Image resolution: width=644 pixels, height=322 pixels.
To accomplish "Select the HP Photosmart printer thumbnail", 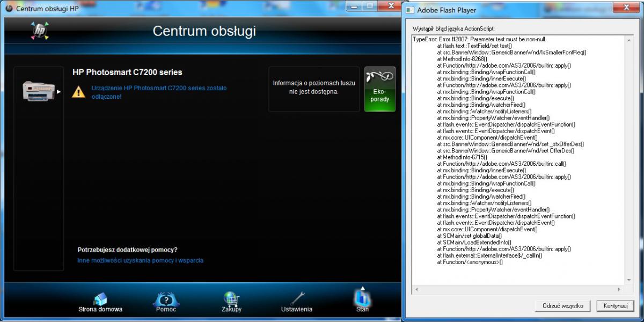I will (39, 91).
